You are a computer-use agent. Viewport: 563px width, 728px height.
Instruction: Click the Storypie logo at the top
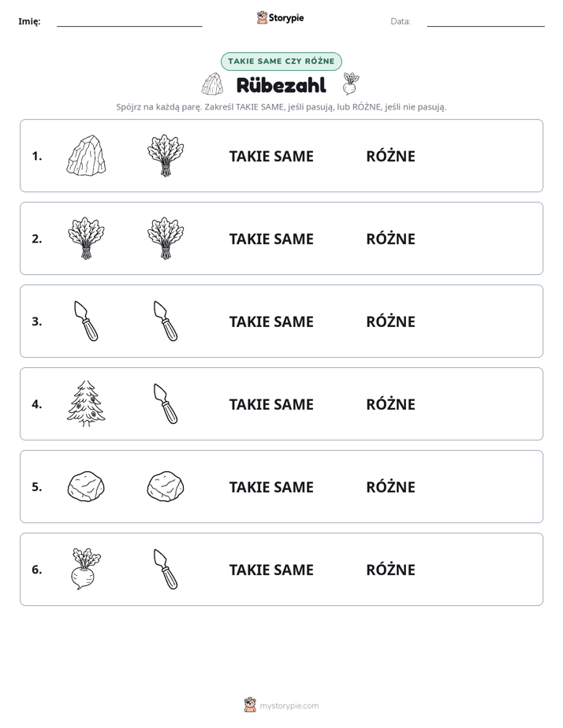(x=281, y=17)
